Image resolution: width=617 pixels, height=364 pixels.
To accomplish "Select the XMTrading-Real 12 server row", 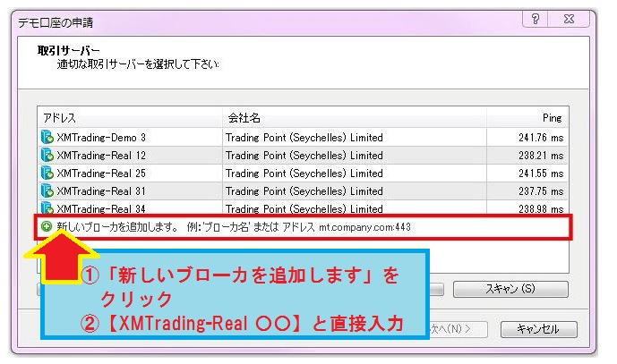I will tap(303, 155).
